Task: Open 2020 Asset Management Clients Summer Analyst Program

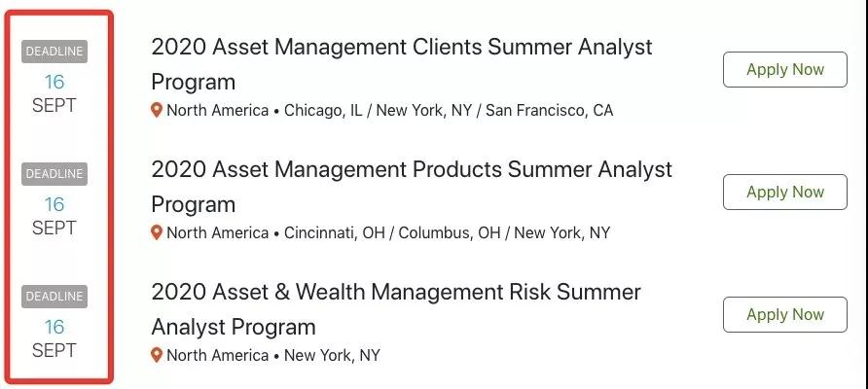Action: click(x=401, y=48)
